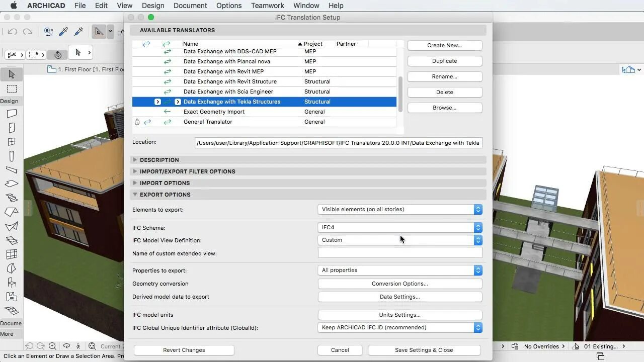Image resolution: width=644 pixels, height=362 pixels.
Task: Click the Rename... button
Action: click(x=445, y=76)
